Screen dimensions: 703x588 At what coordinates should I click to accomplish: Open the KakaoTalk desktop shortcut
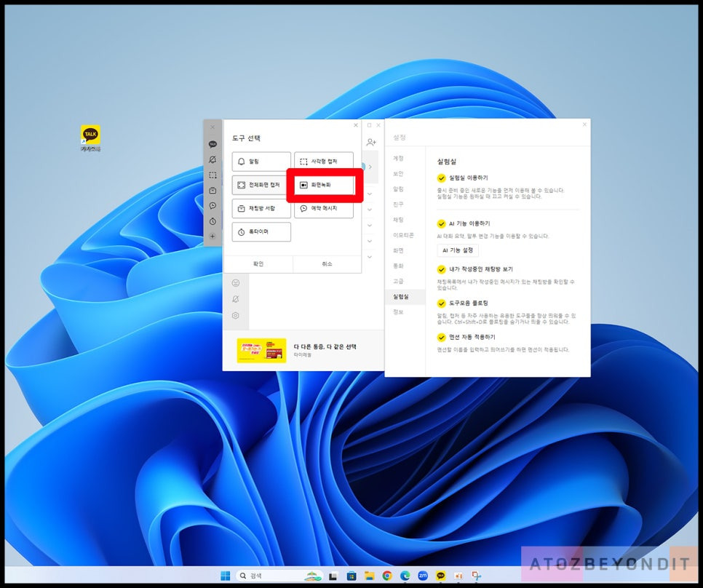click(90, 138)
